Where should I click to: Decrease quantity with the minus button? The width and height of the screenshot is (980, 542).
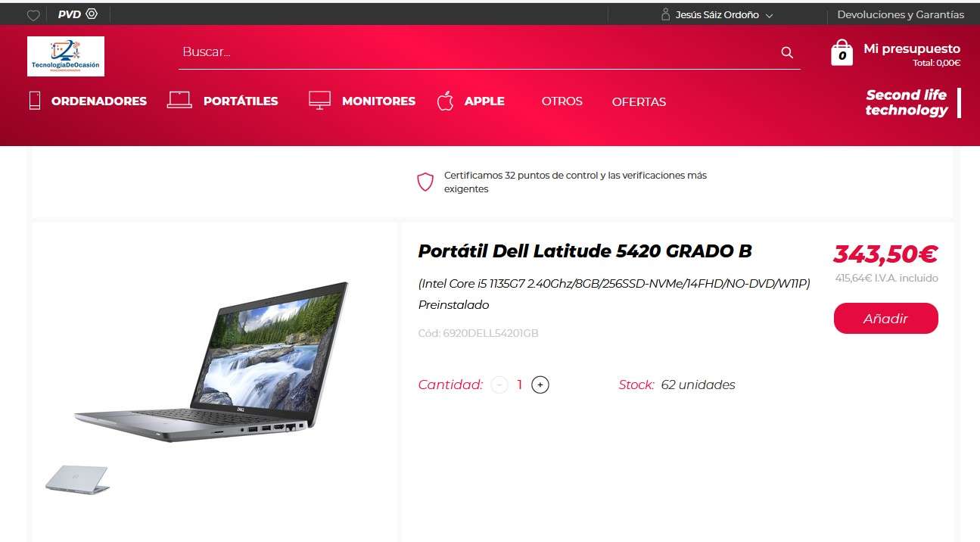point(499,385)
